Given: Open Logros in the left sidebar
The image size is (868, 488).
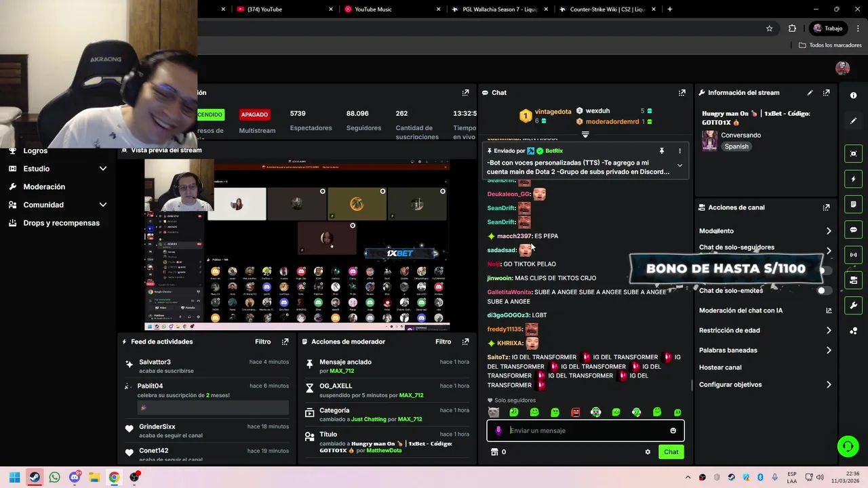Looking at the screenshot, I should [x=35, y=150].
